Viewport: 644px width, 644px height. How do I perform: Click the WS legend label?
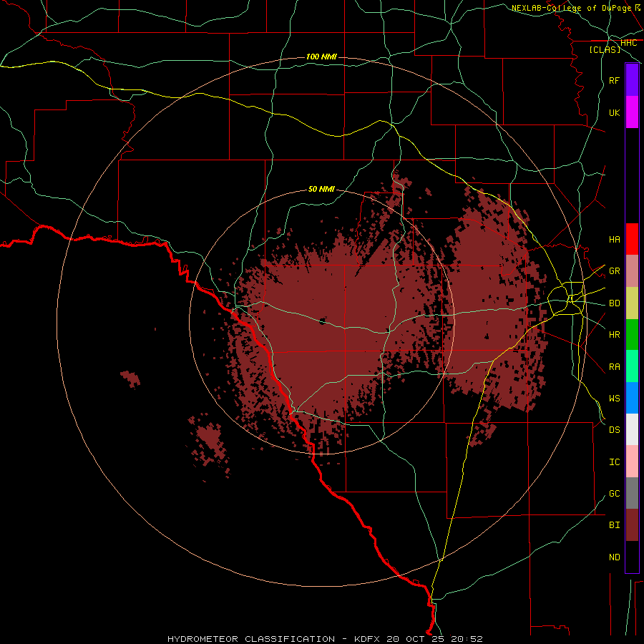(x=614, y=399)
